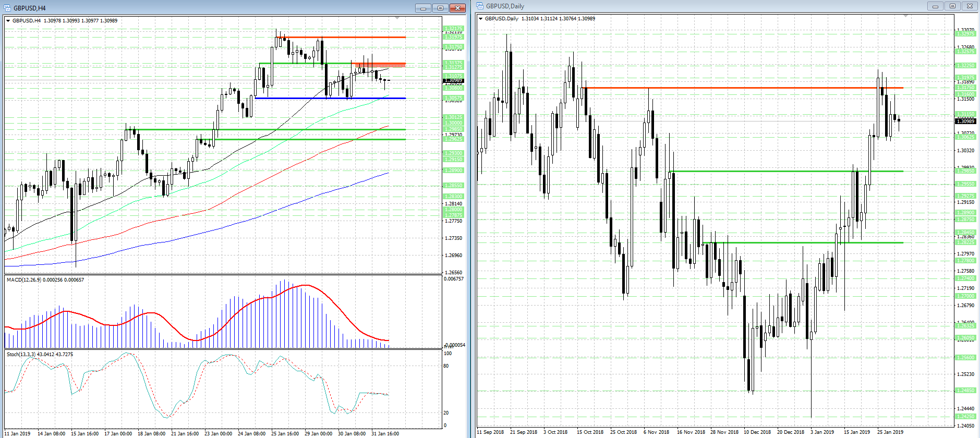The image size is (980, 438).
Task: Click the 1.26960 price label in H4 chart scale
Action: 453,256
